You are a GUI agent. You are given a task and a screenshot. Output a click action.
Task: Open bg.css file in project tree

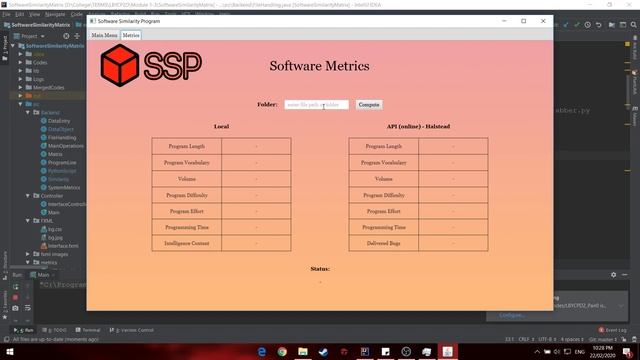[55, 229]
